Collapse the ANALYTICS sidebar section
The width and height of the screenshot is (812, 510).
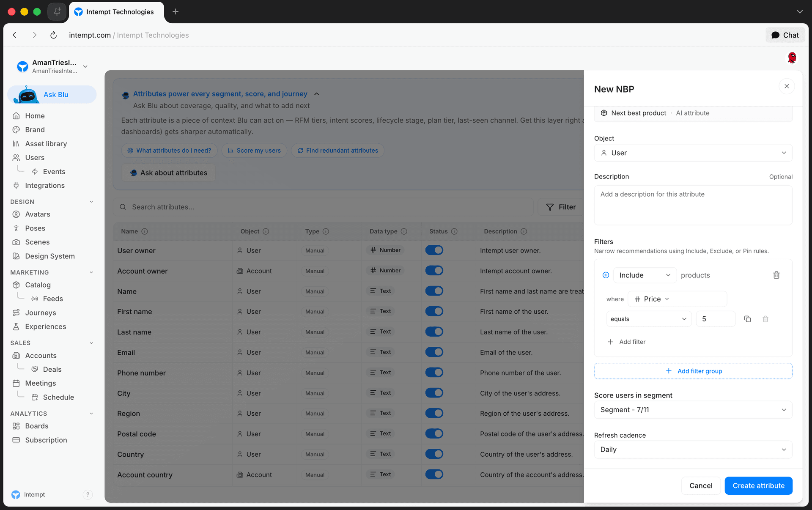click(x=91, y=414)
